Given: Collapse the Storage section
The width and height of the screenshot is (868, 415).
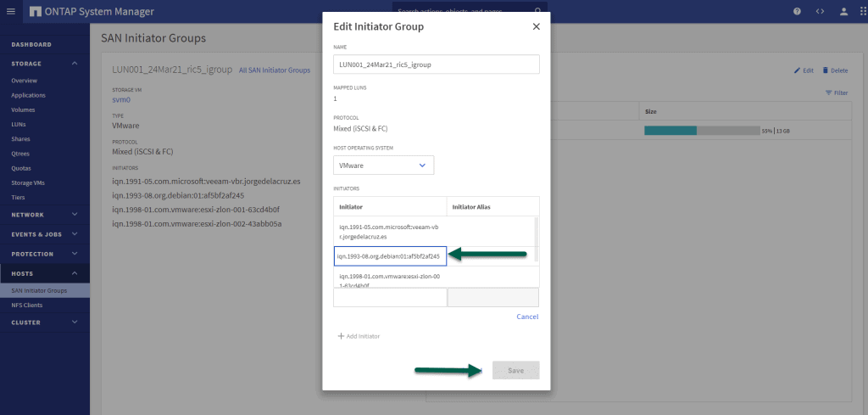Looking at the screenshot, I should tap(75, 64).
